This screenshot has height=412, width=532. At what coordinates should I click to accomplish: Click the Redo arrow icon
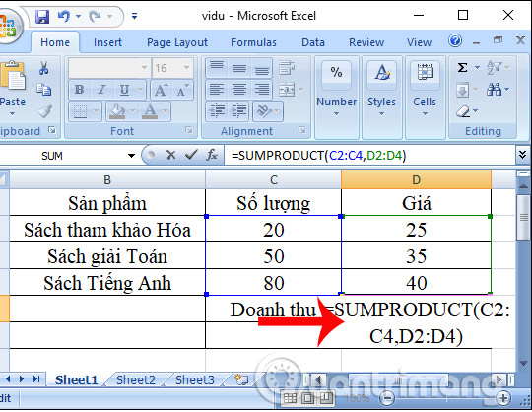coord(95,16)
